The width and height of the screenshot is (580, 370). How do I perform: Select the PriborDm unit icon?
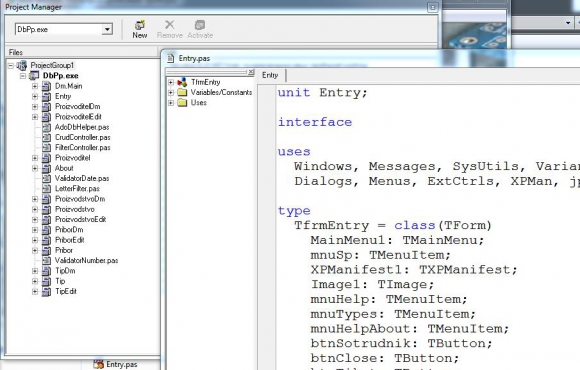coord(46,230)
